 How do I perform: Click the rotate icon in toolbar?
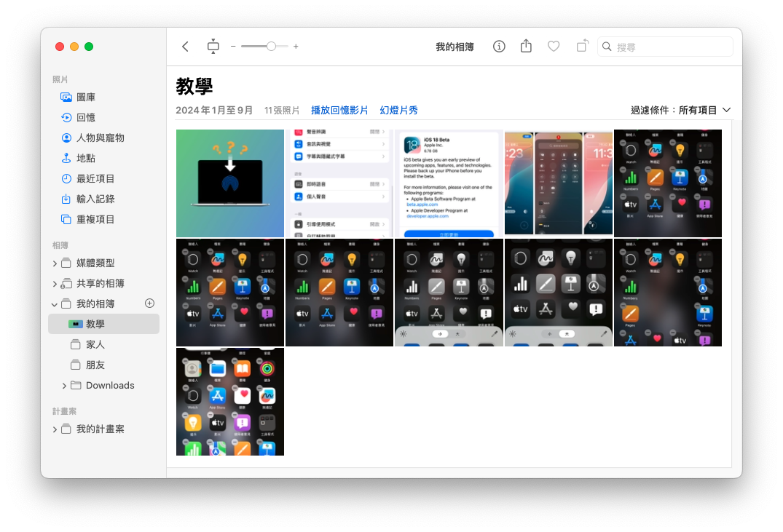[x=582, y=46]
